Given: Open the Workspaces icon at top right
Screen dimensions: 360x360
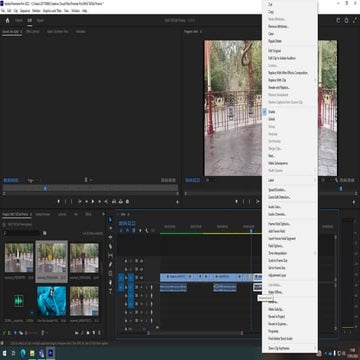Looking at the screenshot, I should (338, 20).
